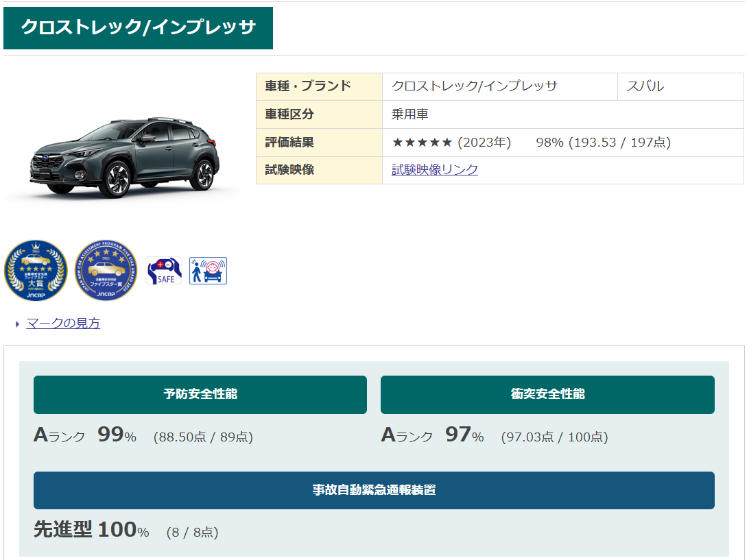
Task: Click the 試験映像 row label
Action: pos(319,170)
